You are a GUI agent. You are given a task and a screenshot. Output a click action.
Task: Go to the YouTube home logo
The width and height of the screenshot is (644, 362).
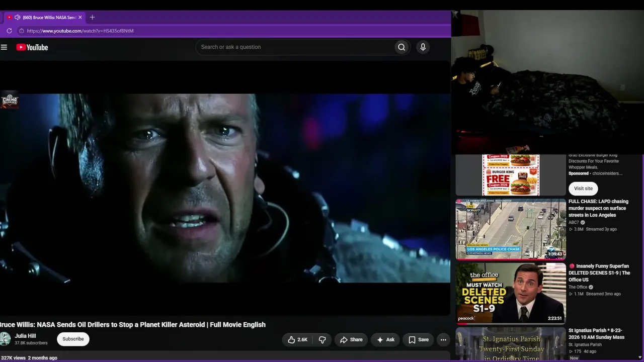pos(32,47)
